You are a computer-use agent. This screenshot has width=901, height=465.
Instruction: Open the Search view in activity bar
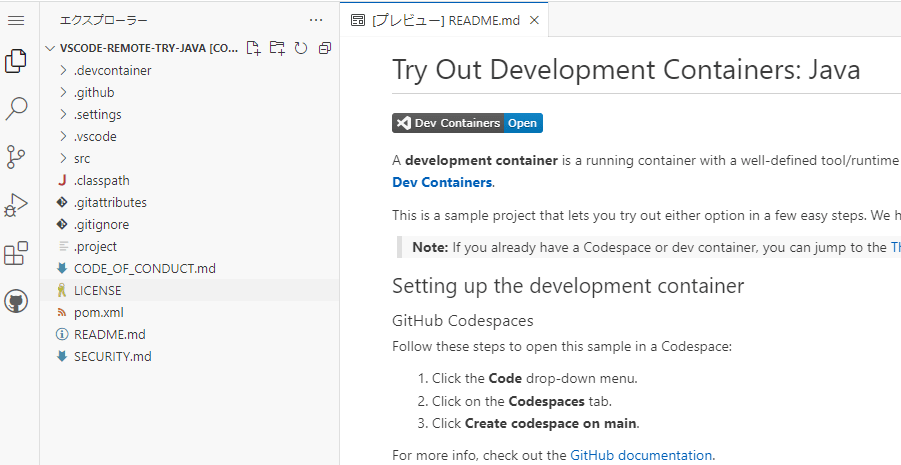point(16,109)
